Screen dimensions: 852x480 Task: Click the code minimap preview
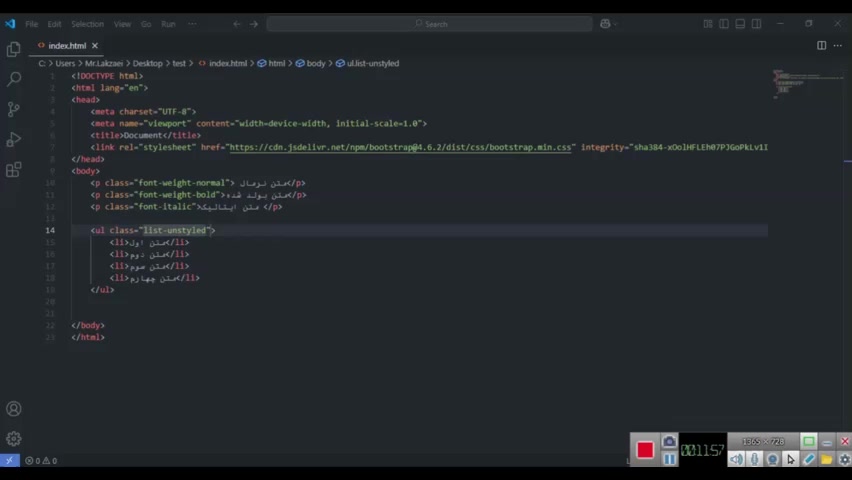tap(808, 84)
